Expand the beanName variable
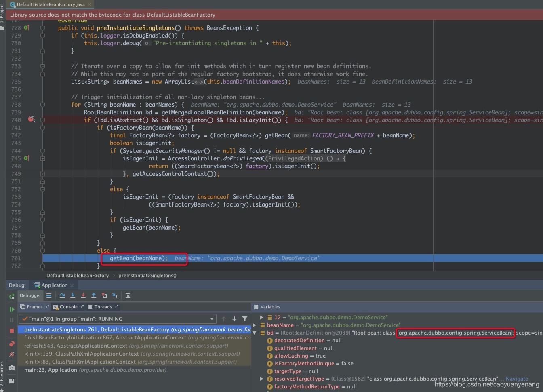 255,325
